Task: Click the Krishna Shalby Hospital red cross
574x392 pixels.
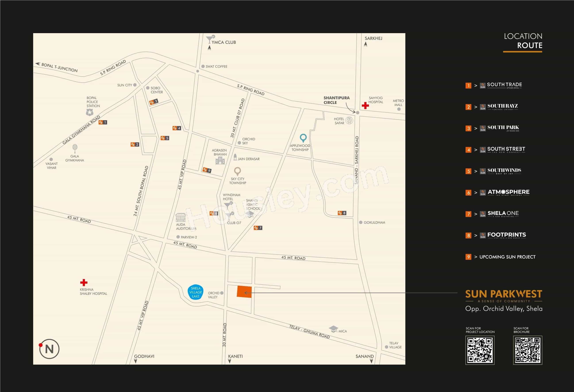Action: pyautogui.click(x=84, y=282)
